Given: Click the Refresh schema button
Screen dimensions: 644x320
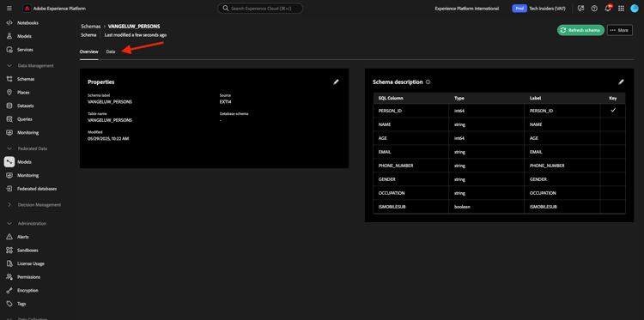Looking at the screenshot, I should (x=580, y=30).
